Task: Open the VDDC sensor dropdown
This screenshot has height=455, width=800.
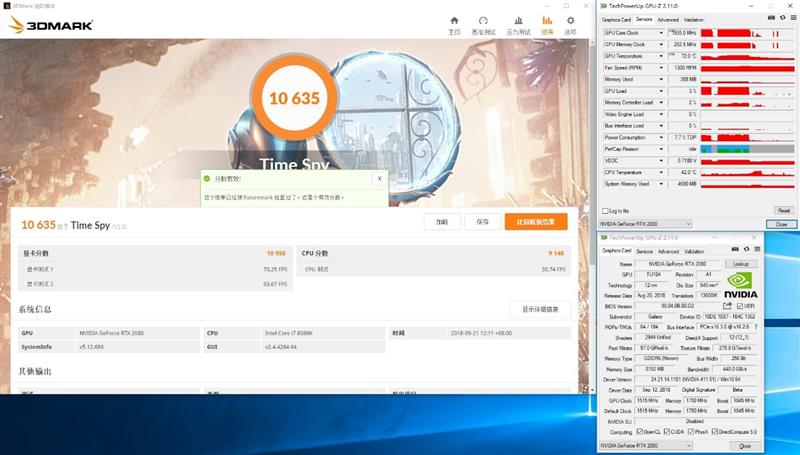Action: coord(661,161)
